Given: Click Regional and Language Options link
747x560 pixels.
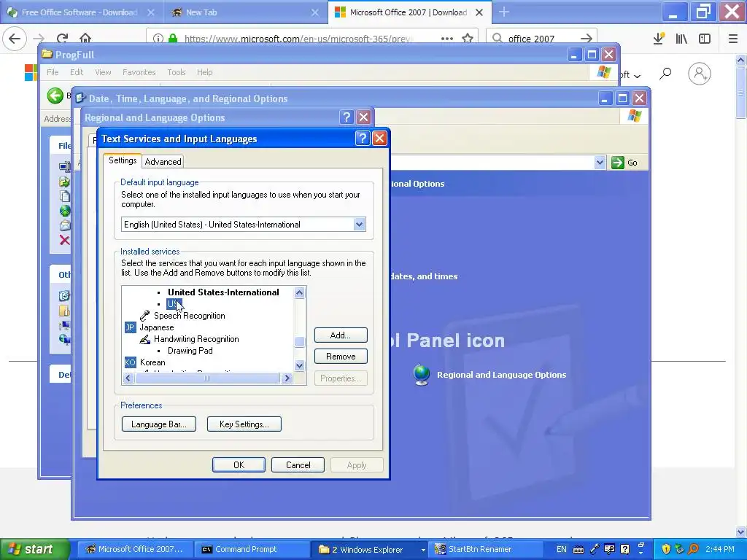Looking at the screenshot, I should click(502, 375).
